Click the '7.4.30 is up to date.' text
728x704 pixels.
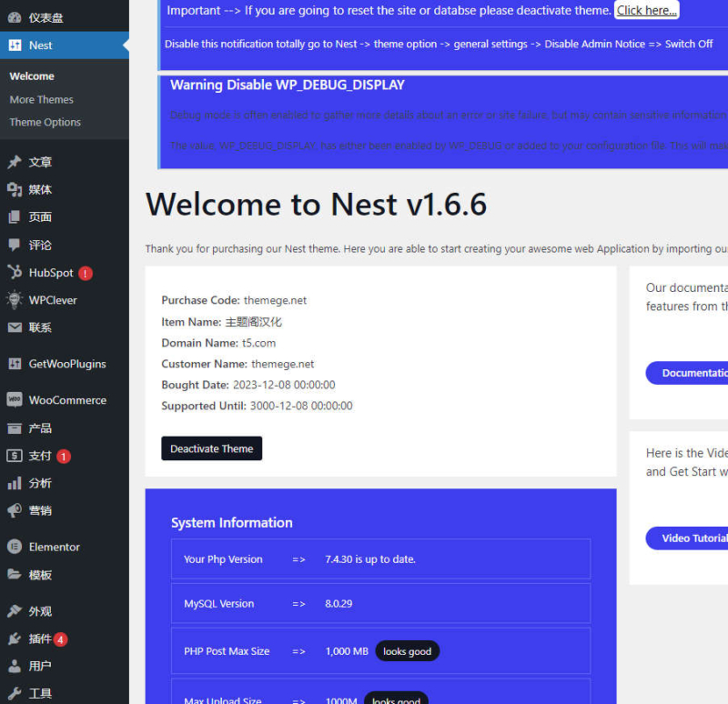pos(370,559)
